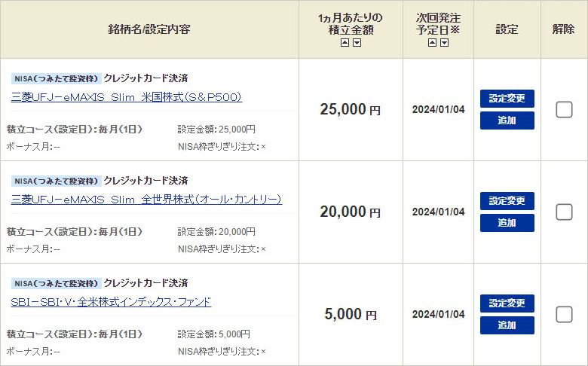Click the NISA(つみたて投資枠) badge above 全世界株式

[56, 181]
